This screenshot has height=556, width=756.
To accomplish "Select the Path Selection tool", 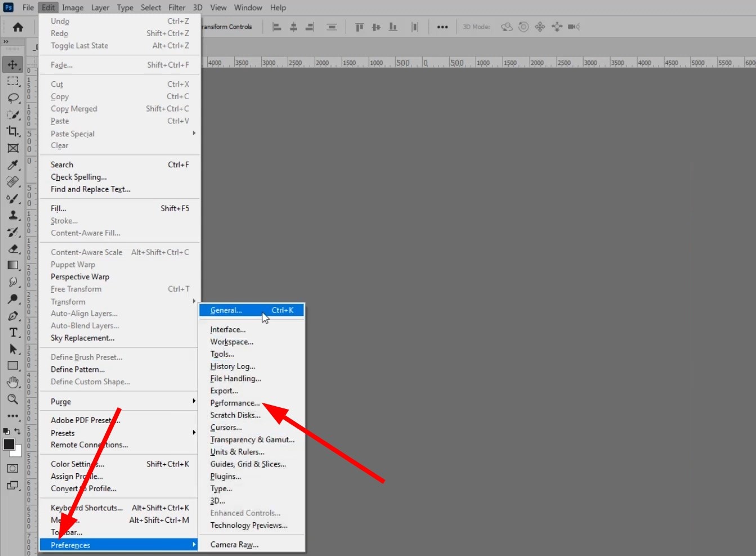I will pyautogui.click(x=12, y=349).
